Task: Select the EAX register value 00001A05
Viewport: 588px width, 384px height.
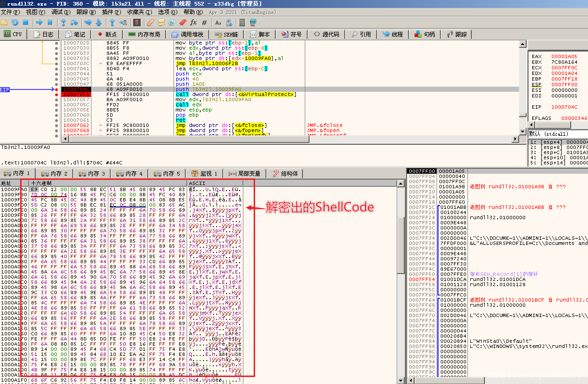Action: (x=565, y=57)
